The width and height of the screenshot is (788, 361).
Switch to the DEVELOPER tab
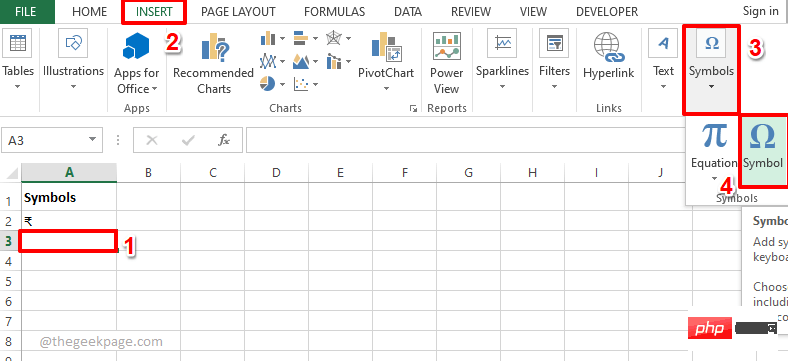(607, 12)
